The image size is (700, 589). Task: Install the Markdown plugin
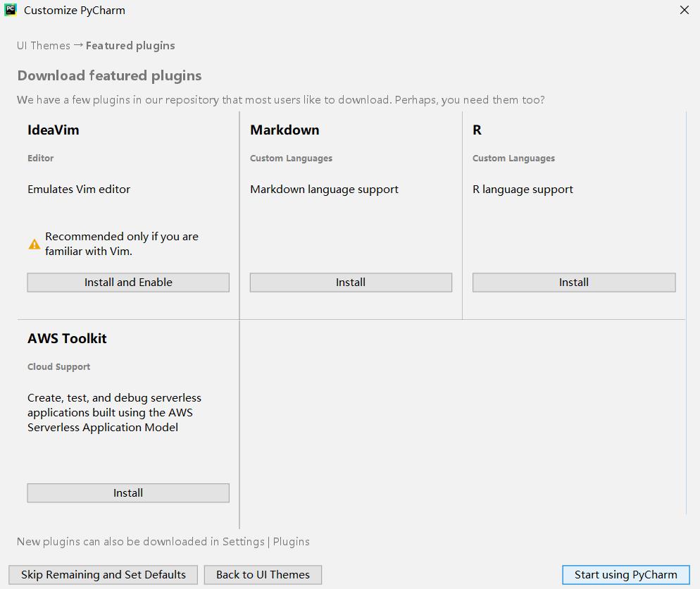click(x=351, y=283)
